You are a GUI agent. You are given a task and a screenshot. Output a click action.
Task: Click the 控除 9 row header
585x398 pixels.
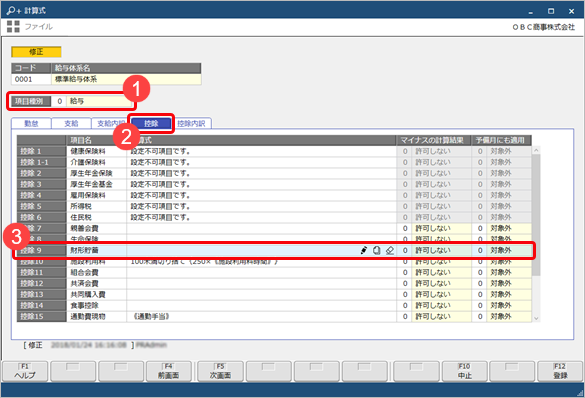[x=41, y=250]
